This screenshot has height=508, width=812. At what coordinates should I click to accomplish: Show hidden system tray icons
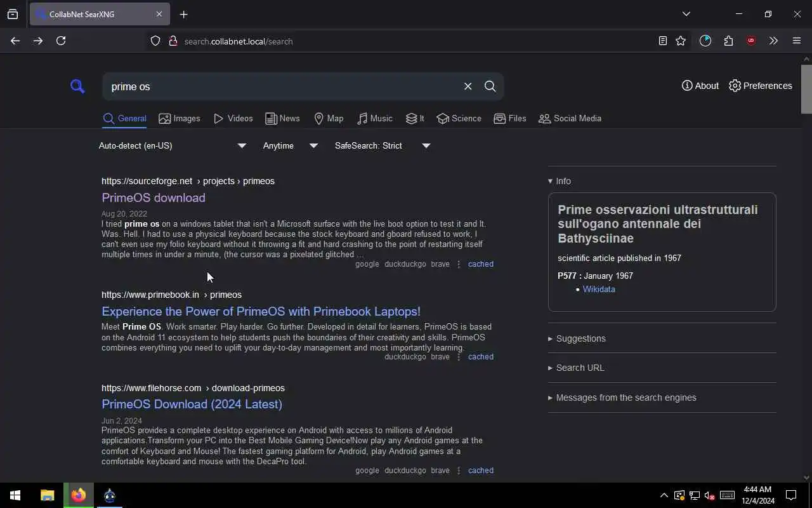(x=664, y=495)
